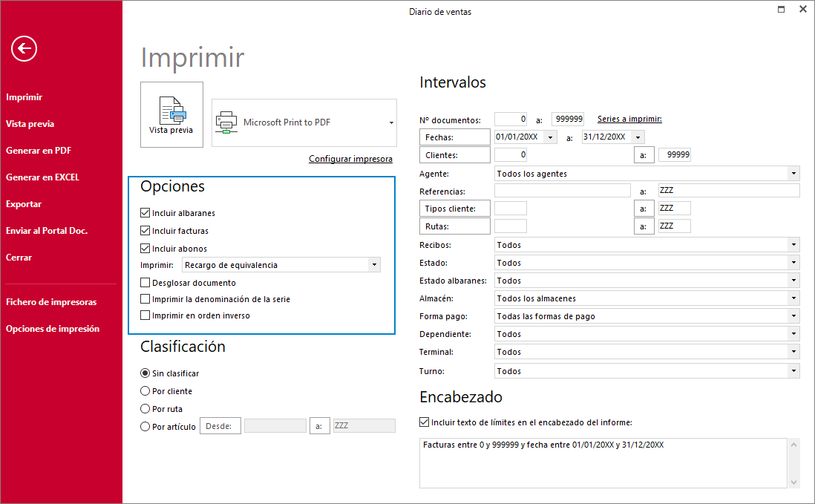The height and width of the screenshot is (504, 815).
Task: Expand the Terminal dropdown
Action: click(x=793, y=352)
